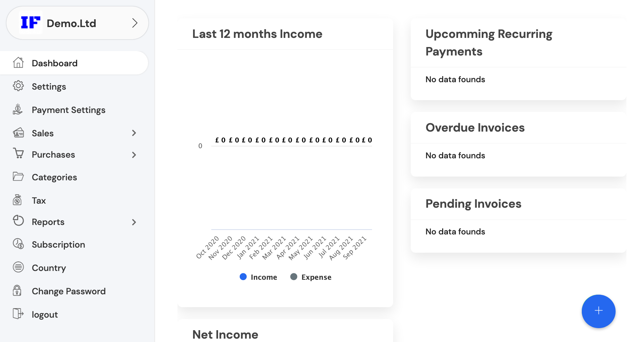Click the Demo.Ltd company logo

coord(31,23)
